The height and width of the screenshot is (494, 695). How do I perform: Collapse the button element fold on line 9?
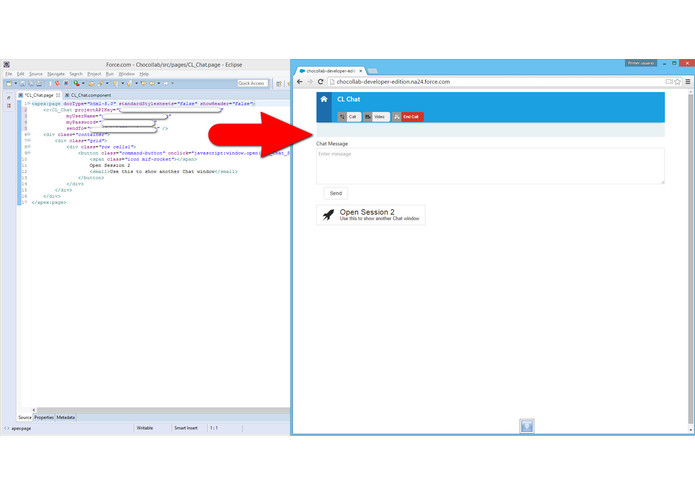pyautogui.click(x=29, y=153)
